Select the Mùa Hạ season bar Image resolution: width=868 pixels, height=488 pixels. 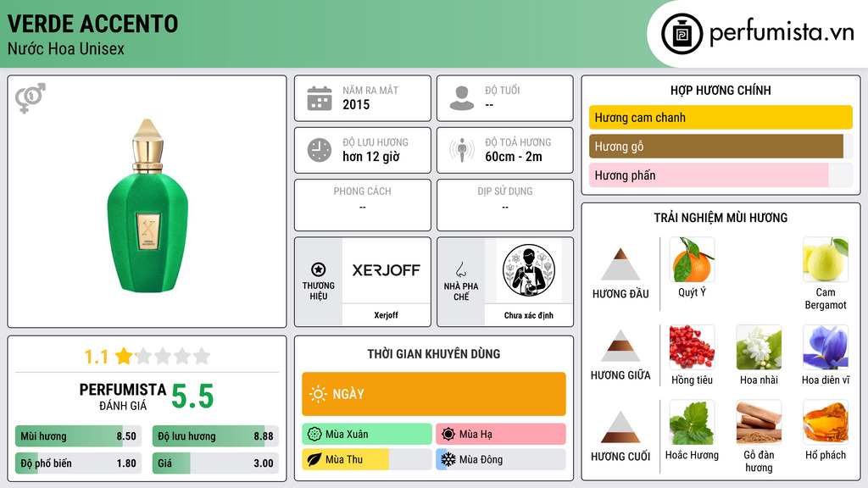(501, 435)
